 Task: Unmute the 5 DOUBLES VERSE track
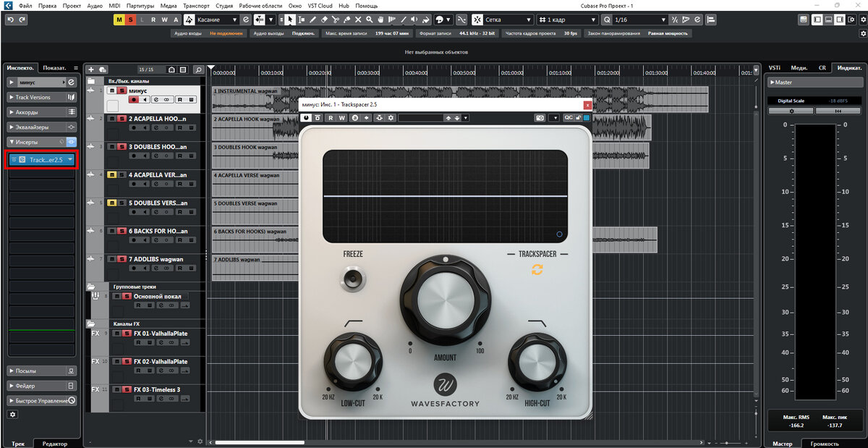[x=112, y=203]
